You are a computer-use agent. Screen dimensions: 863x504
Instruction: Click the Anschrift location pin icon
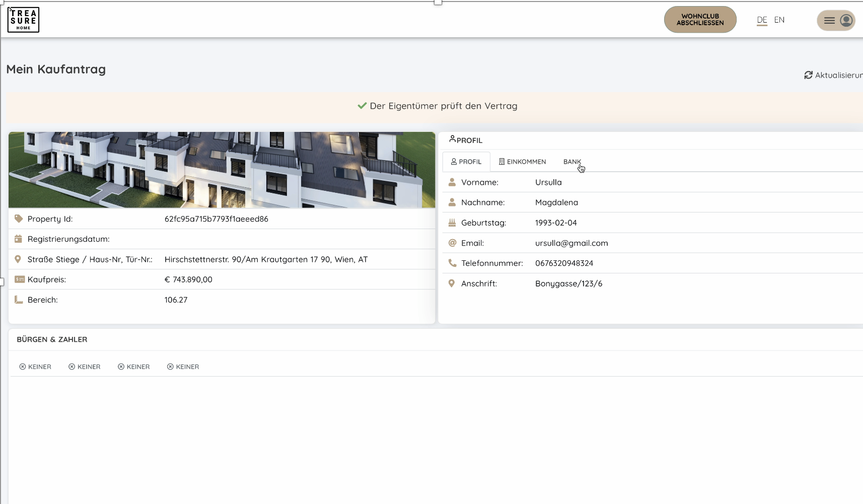point(452,283)
